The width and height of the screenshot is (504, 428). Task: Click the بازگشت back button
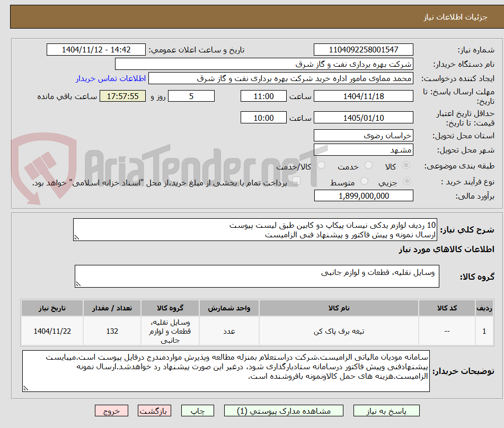click(x=154, y=411)
